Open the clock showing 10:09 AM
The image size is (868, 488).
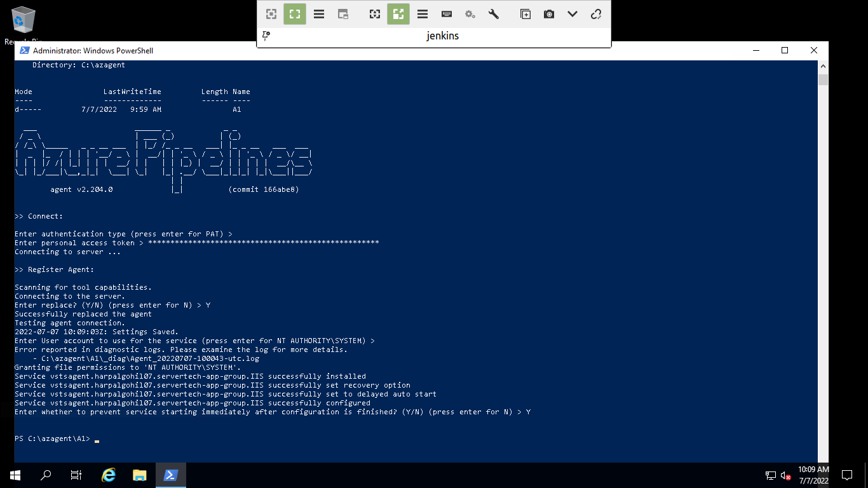(813, 475)
